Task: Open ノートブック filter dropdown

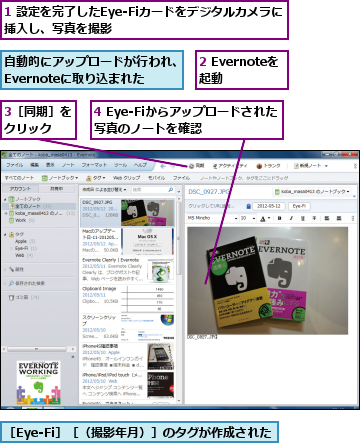Action: coord(60,178)
